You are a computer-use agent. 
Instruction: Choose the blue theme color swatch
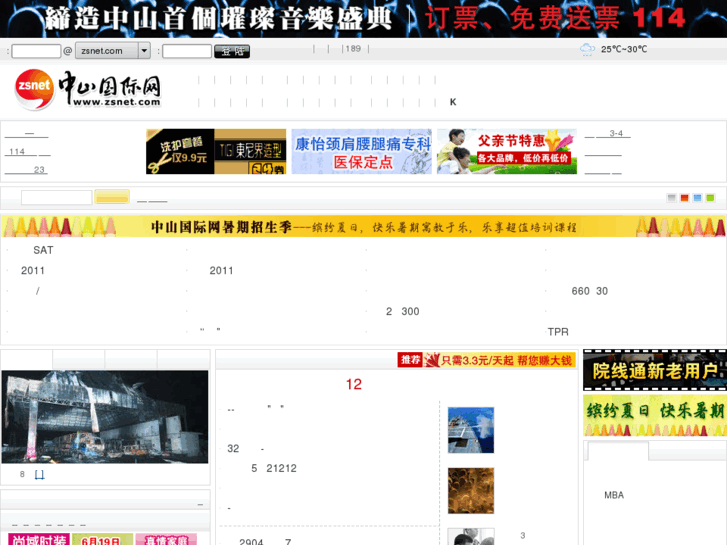pos(697,198)
